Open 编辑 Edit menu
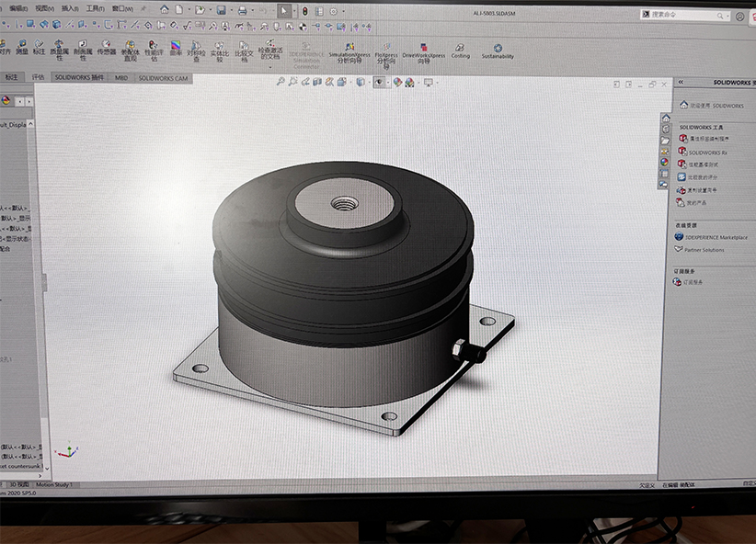The height and width of the screenshot is (544, 756). tap(18, 8)
